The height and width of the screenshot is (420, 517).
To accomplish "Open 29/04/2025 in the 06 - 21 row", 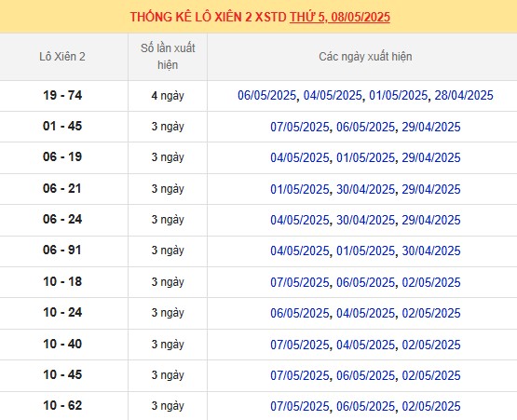I will click(x=431, y=189).
